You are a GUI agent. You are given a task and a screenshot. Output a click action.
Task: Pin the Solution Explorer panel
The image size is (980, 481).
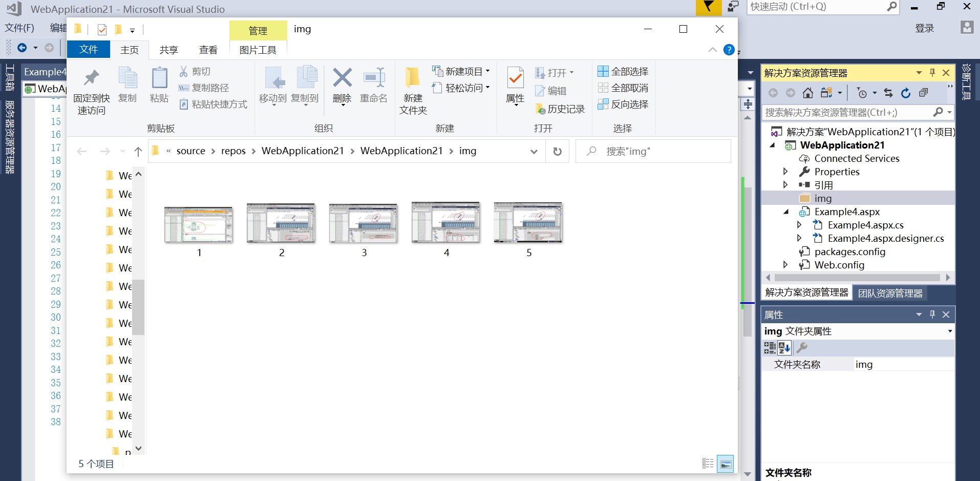(x=932, y=72)
